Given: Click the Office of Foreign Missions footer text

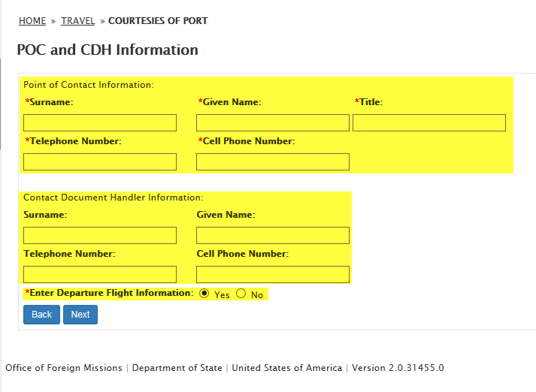Looking at the screenshot, I should 64,368.
